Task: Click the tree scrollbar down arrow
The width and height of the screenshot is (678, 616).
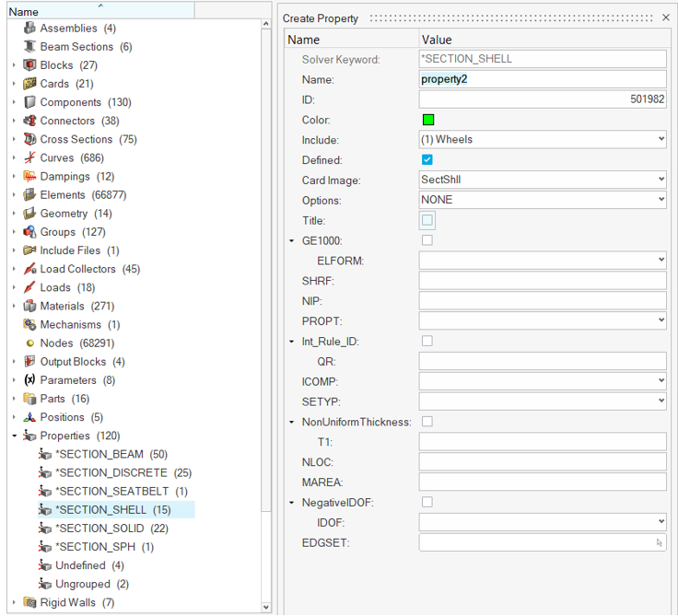Action: [x=266, y=607]
